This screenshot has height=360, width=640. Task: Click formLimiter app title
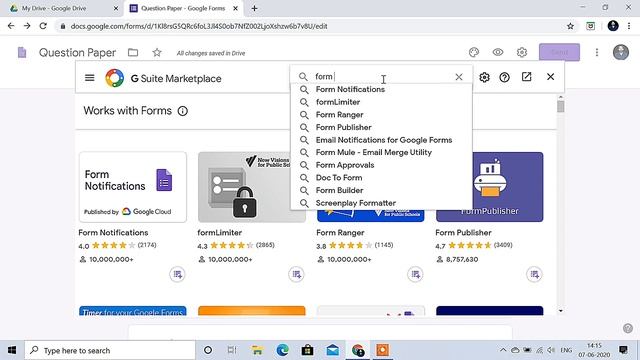click(220, 233)
